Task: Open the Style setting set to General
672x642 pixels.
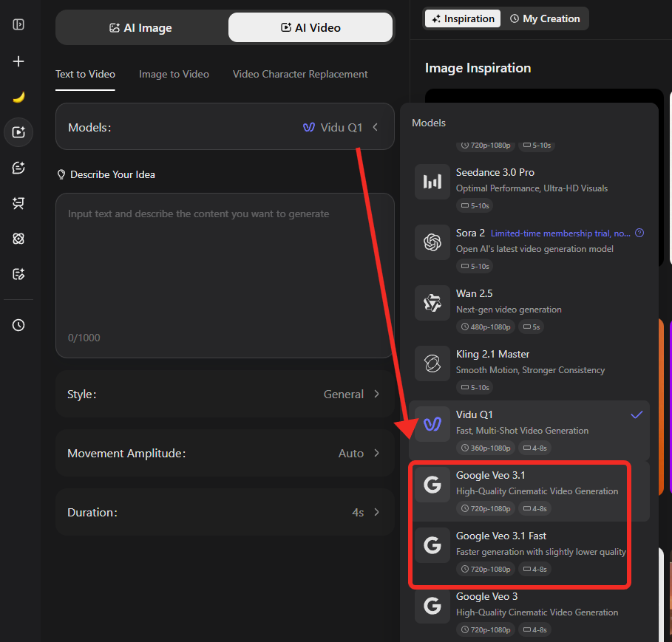Action: tap(225, 395)
